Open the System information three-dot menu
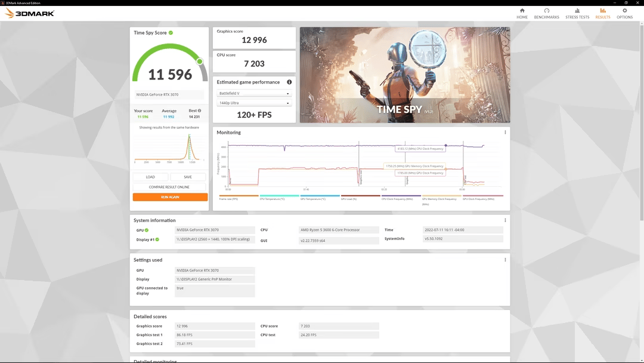 click(505, 220)
